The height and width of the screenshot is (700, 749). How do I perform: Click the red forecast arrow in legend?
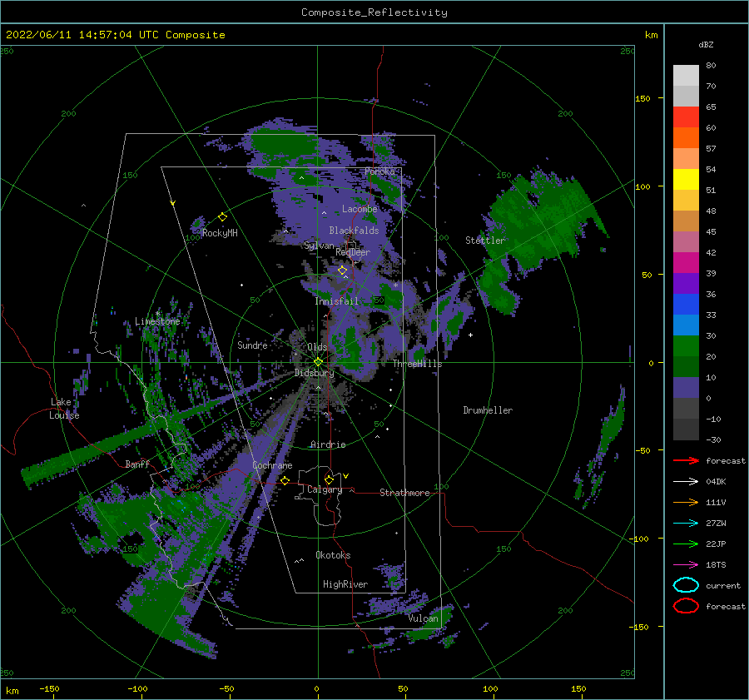click(x=686, y=460)
